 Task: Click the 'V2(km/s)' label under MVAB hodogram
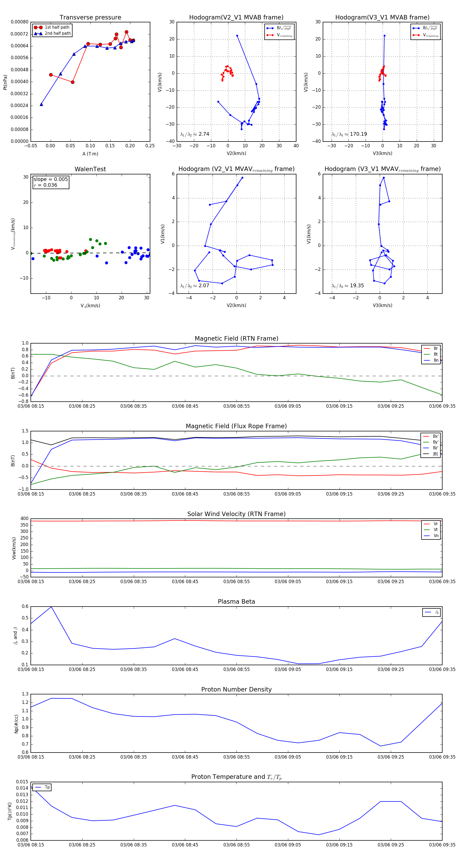(236, 153)
